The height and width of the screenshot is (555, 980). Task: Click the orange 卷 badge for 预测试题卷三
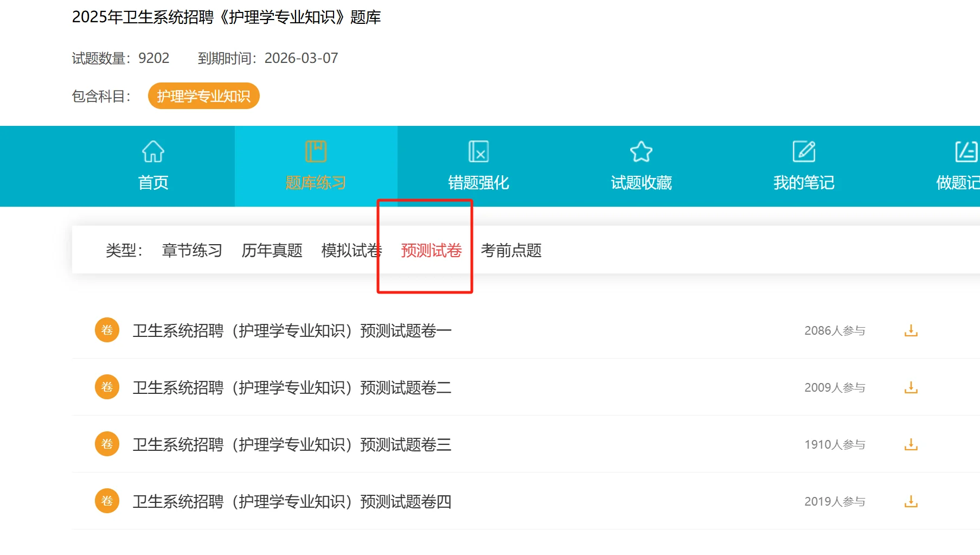[107, 444]
